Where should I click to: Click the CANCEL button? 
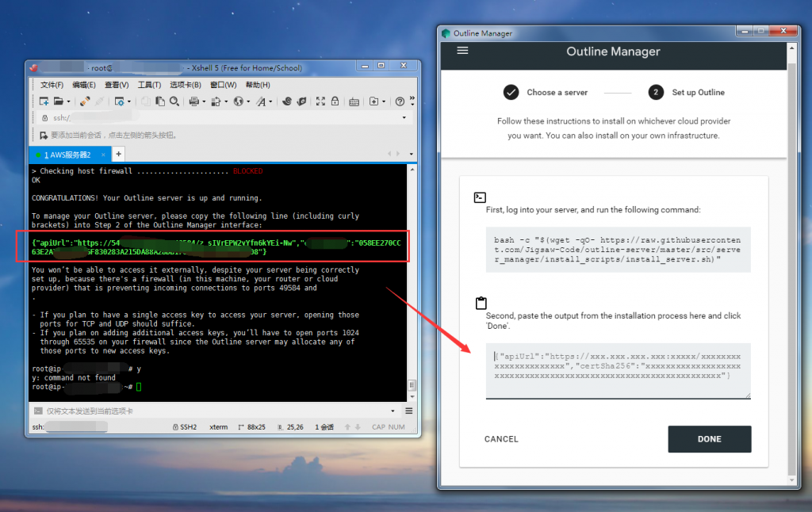(x=501, y=439)
